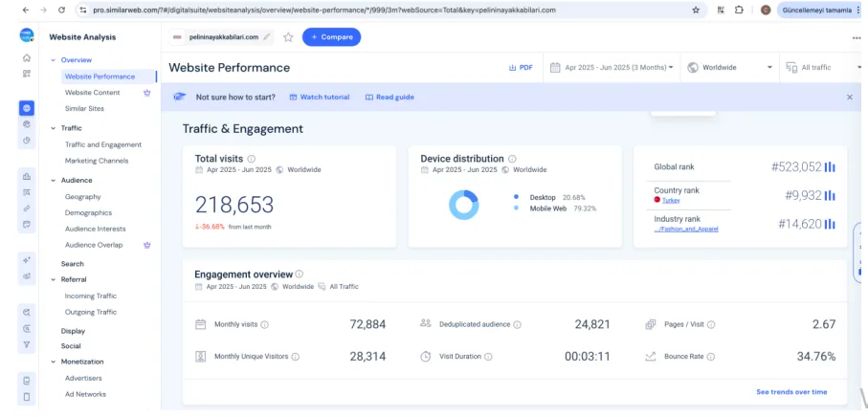The width and height of the screenshot is (868, 417).
Task: Click See trends over time link
Action: [791, 392]
